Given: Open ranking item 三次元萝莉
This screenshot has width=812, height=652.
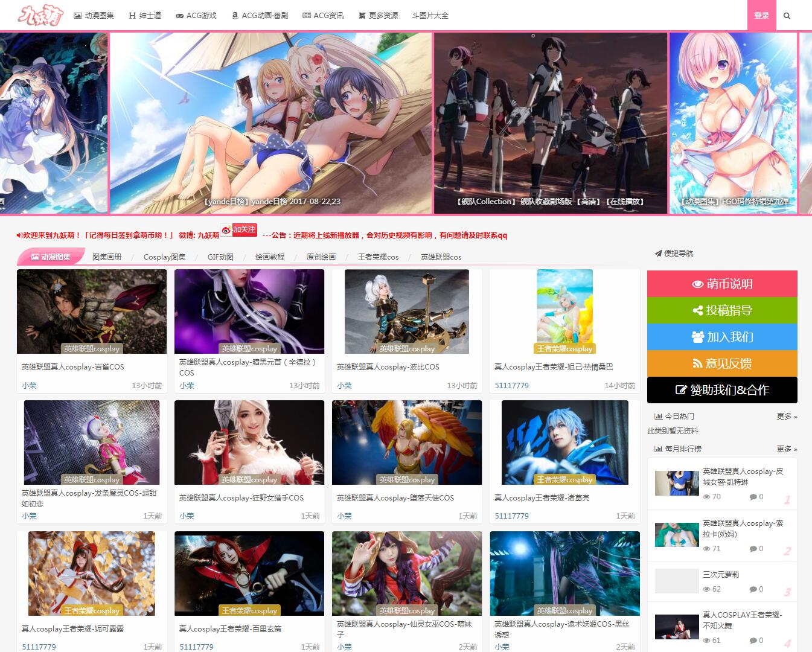Looking at the screenshot, I should (x=721, y=575).
